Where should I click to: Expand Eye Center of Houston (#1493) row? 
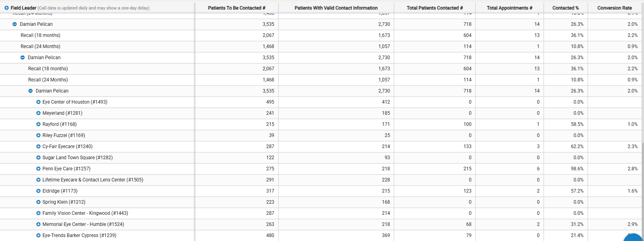[x=38, y=102]
